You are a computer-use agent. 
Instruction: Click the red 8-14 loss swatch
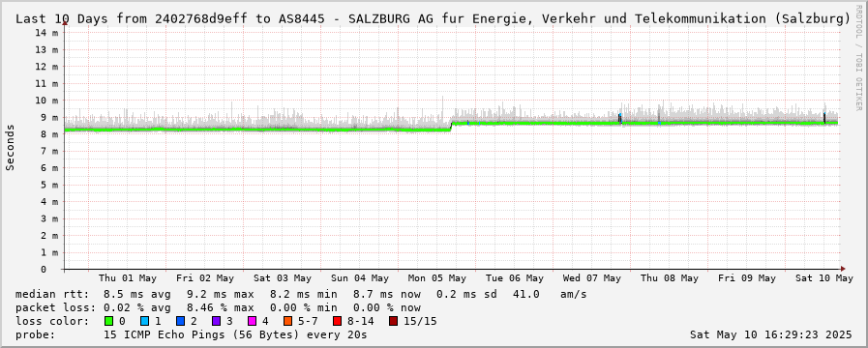(x=337, y=321)
